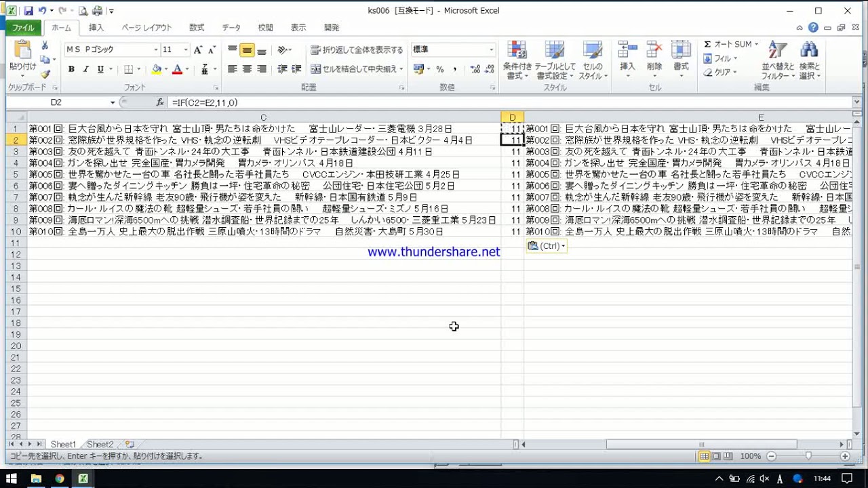Click the Insert Function fx icon
The image size is (868, 488).
click(160, 102)
